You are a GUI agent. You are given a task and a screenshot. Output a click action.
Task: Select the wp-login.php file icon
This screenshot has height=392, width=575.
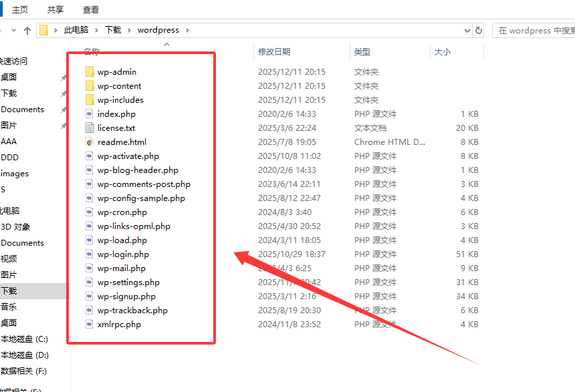tap(90, 254)
